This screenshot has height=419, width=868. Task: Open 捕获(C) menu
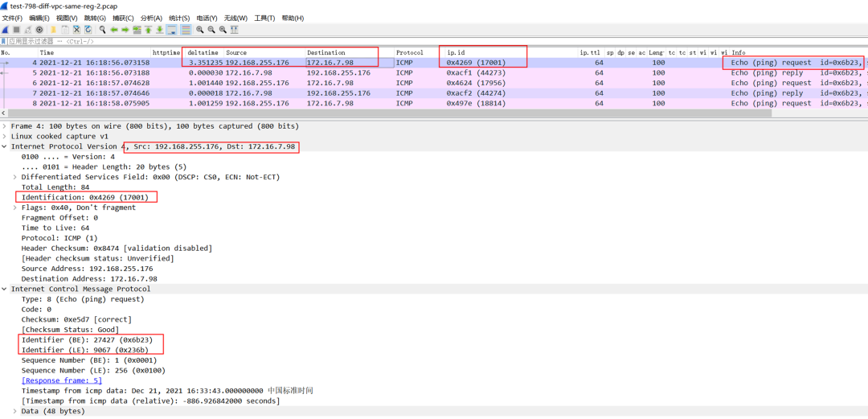[123, 18]
